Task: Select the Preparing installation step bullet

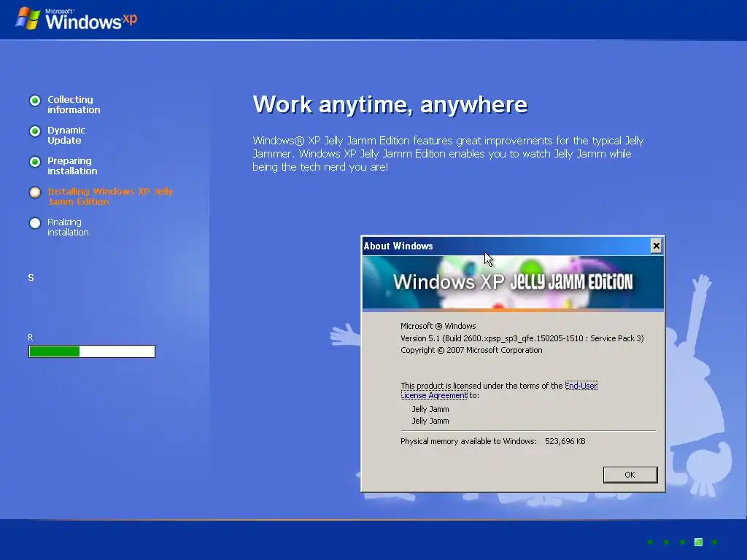Action: point(35,162)
